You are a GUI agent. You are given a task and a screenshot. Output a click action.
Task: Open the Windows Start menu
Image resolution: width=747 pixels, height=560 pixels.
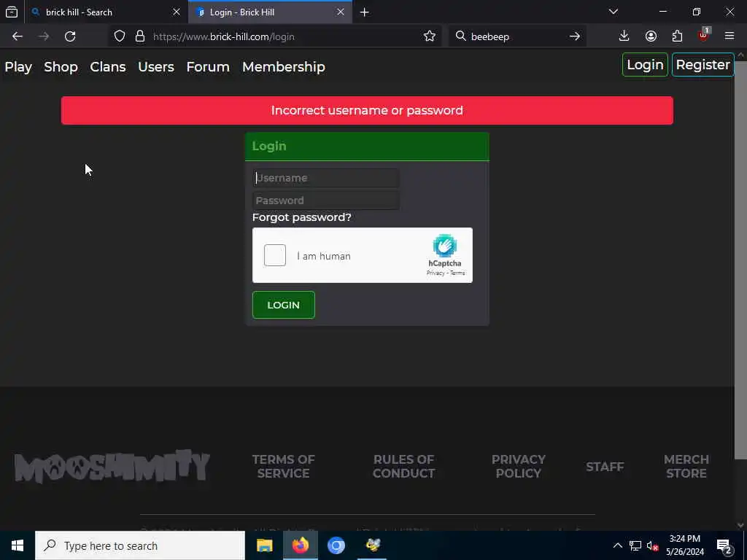18,545
